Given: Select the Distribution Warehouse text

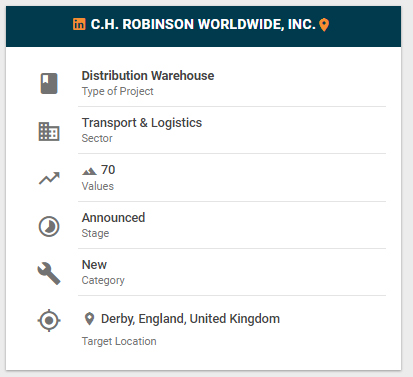Looking at the screenshot, I should point(148,76).
